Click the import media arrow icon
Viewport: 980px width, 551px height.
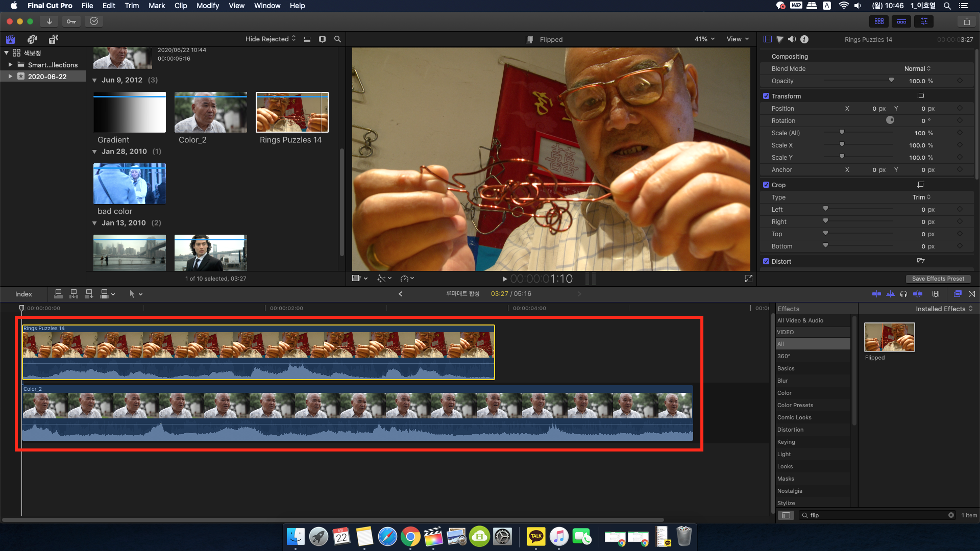(x=49, y=21)
